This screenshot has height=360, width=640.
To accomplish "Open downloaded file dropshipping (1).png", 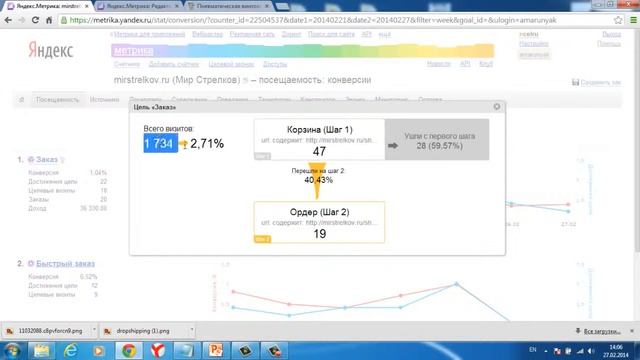I will click(143, 331).
